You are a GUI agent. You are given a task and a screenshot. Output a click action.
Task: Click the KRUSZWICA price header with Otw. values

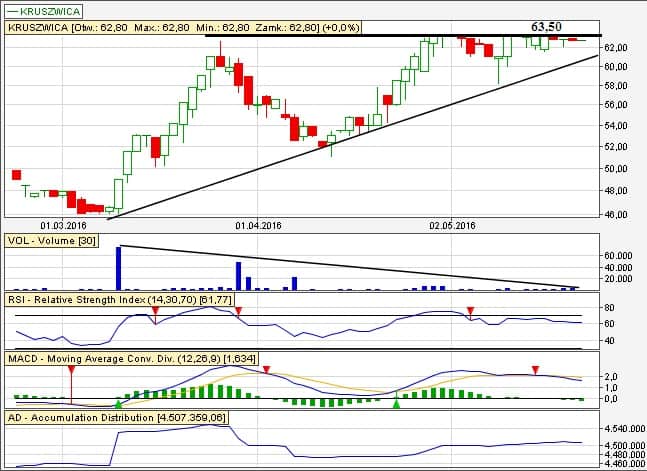coord(184,29)
